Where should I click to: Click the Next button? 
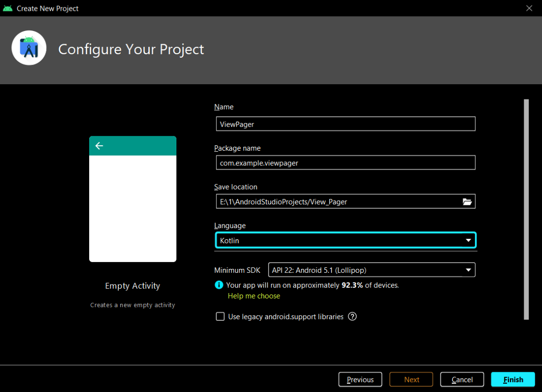tap(411, 380)
